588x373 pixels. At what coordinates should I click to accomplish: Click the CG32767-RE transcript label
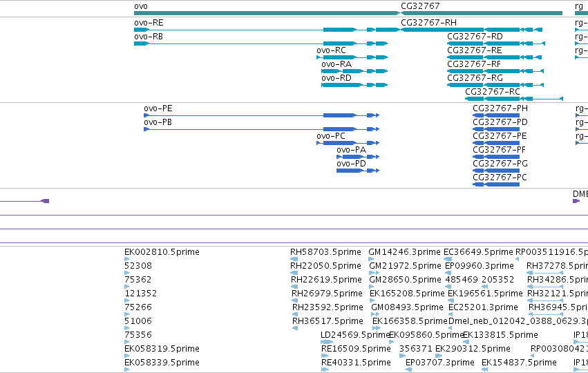coord(475,50)
